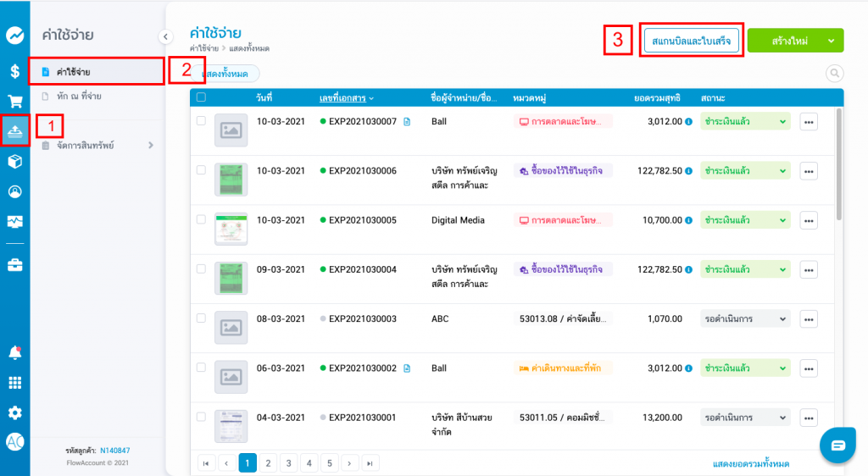Viewport: 868px width, 476px height.
Task: Click the search magnifier icon
Action: coord(834,75)
